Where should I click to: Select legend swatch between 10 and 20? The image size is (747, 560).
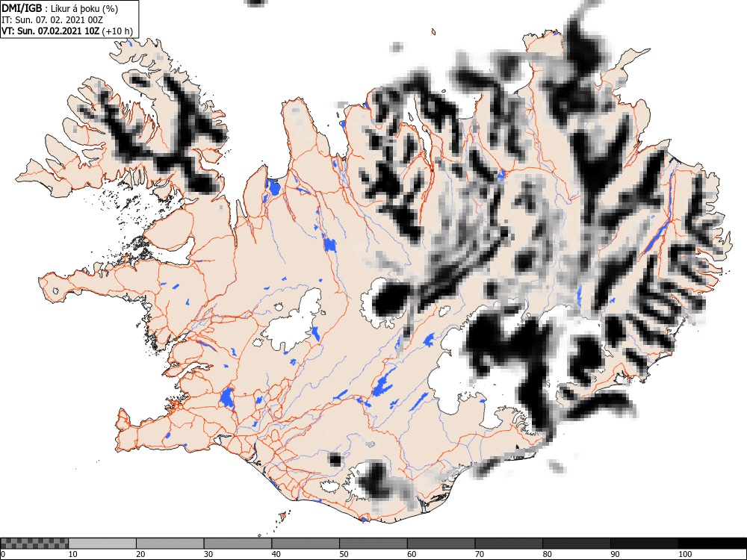coord(102,544)
